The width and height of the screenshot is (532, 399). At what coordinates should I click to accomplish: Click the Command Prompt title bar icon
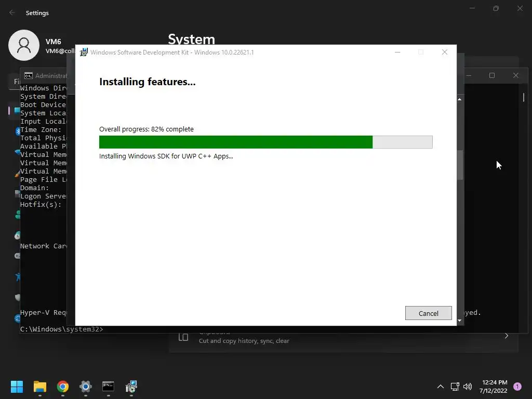click(29, 76)
